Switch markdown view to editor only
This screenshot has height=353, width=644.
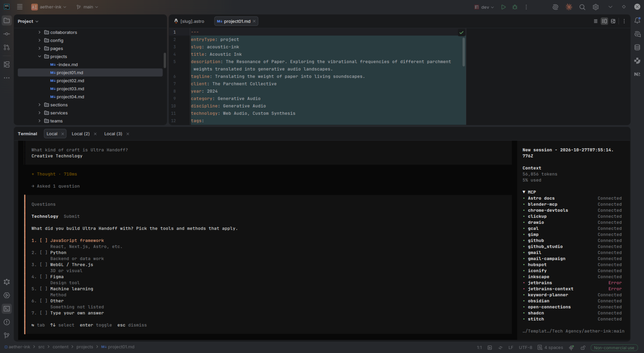tap(596, 21)
